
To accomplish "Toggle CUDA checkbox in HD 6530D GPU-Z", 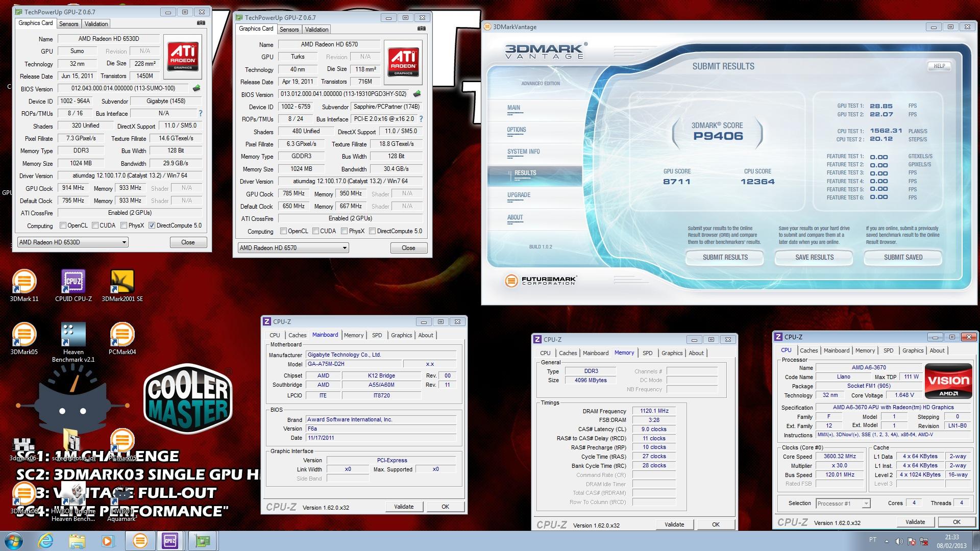I will tap(94, 225).
